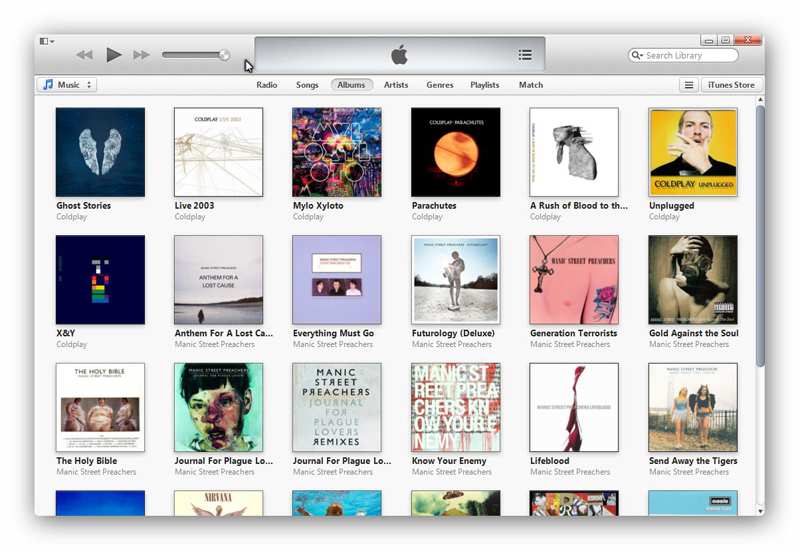Select the Albums tab
The height and width of the screenshot is (551, 800).
coord(352,85)
